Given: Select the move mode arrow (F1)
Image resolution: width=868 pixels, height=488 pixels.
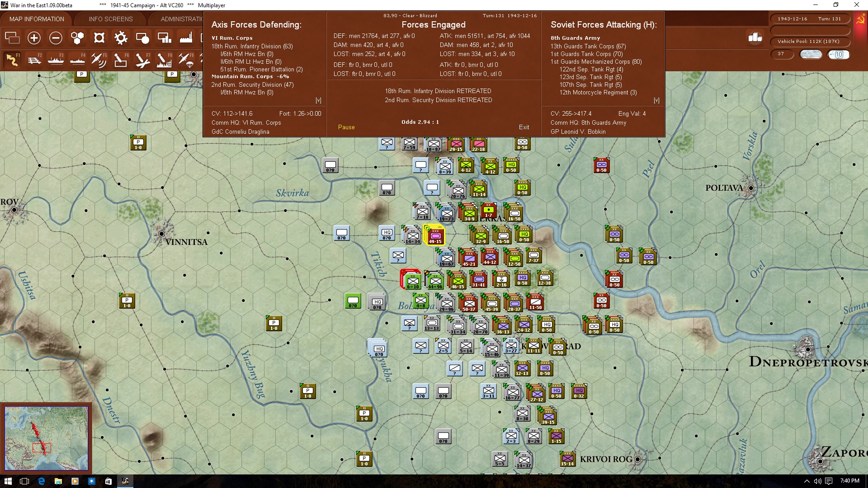Looking at the screenshot, I should coord(13,60).
